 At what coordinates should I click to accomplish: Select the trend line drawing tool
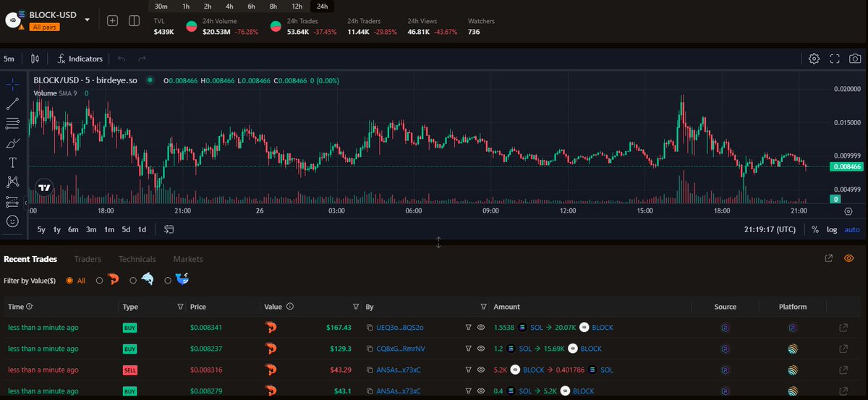point(12,105)
